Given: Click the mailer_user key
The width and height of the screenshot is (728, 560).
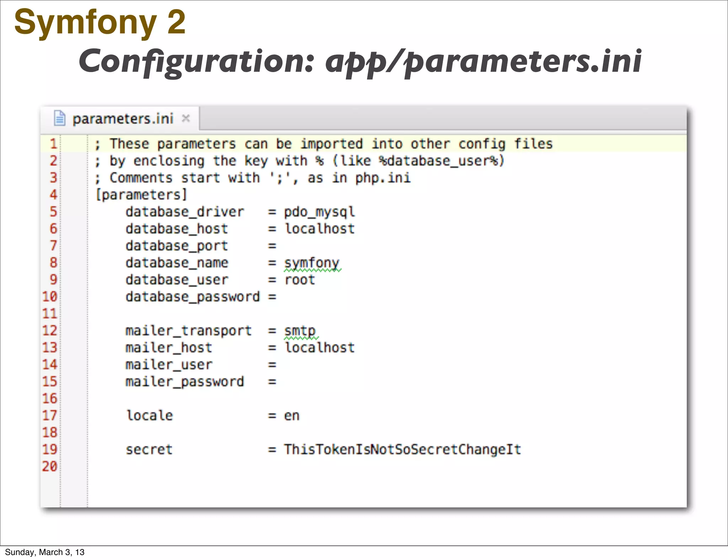Looking at the screenshot, I should coord(169,365).
